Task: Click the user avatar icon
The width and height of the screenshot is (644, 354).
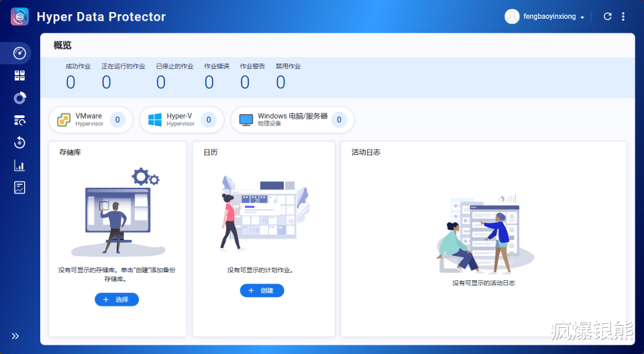Action: click(x=512, y=17)
